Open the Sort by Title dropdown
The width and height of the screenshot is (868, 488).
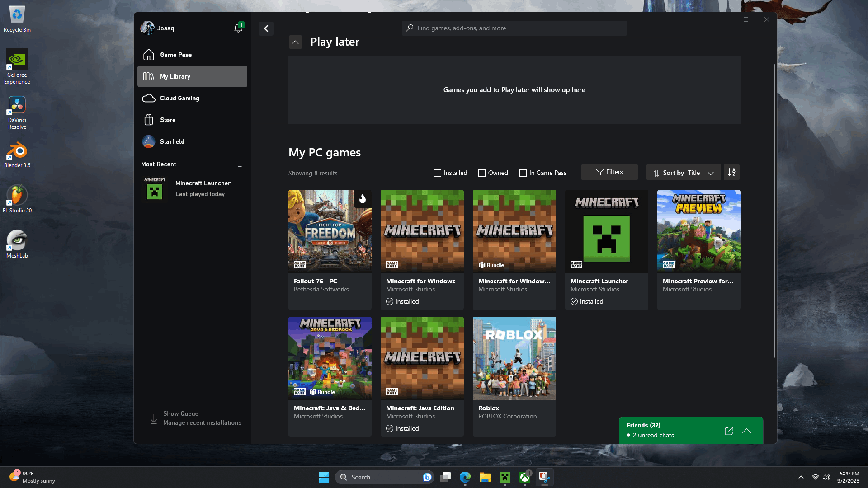tap(683, 173)
